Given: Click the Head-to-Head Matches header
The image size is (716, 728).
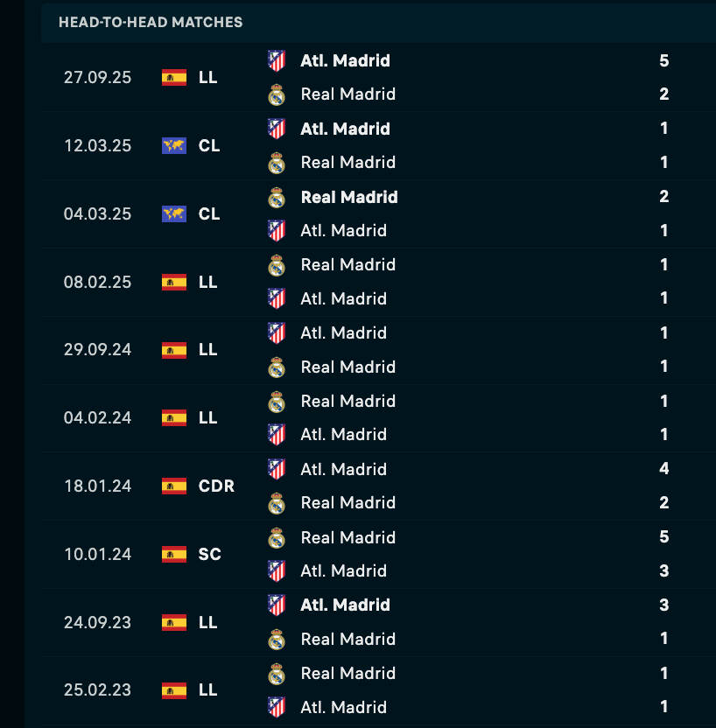Looking at the screenshot, I should [x=151, y=22].
